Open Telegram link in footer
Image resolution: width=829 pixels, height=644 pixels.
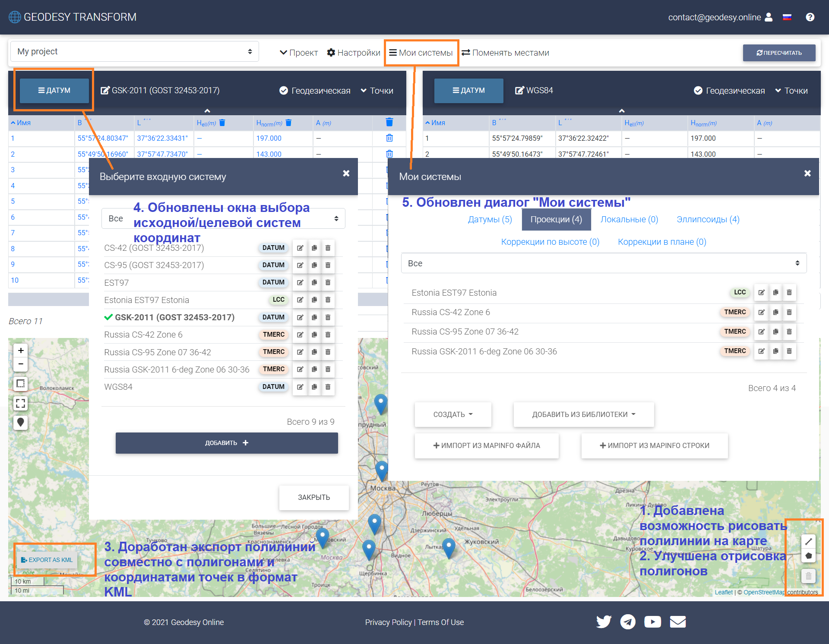pos(628,622)
